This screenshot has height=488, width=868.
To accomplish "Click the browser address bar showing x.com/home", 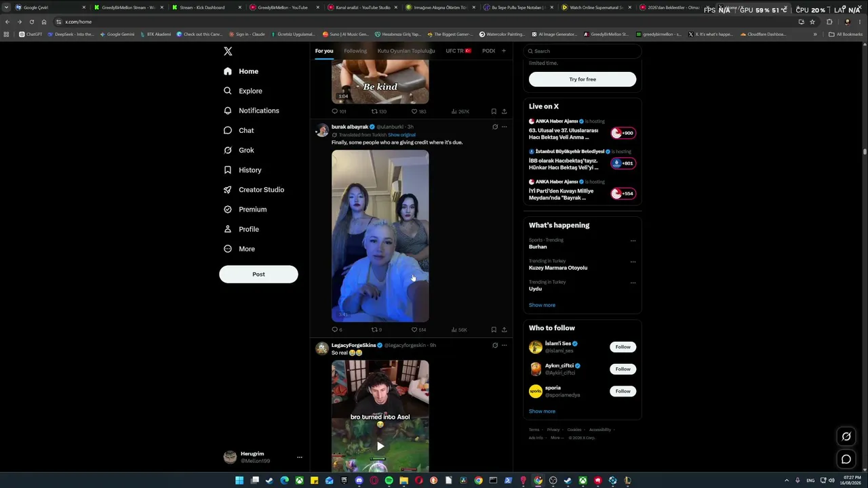I will (x=427, y=22).
